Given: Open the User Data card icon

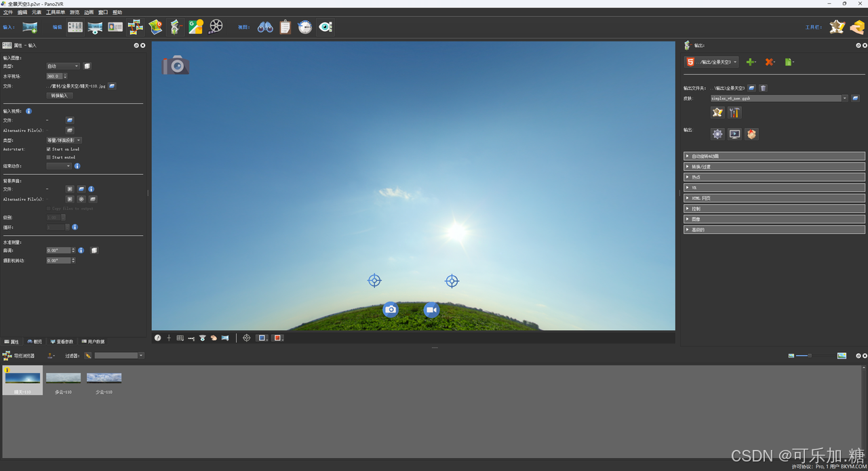Looking at the screenshot, I should (115, 27).
